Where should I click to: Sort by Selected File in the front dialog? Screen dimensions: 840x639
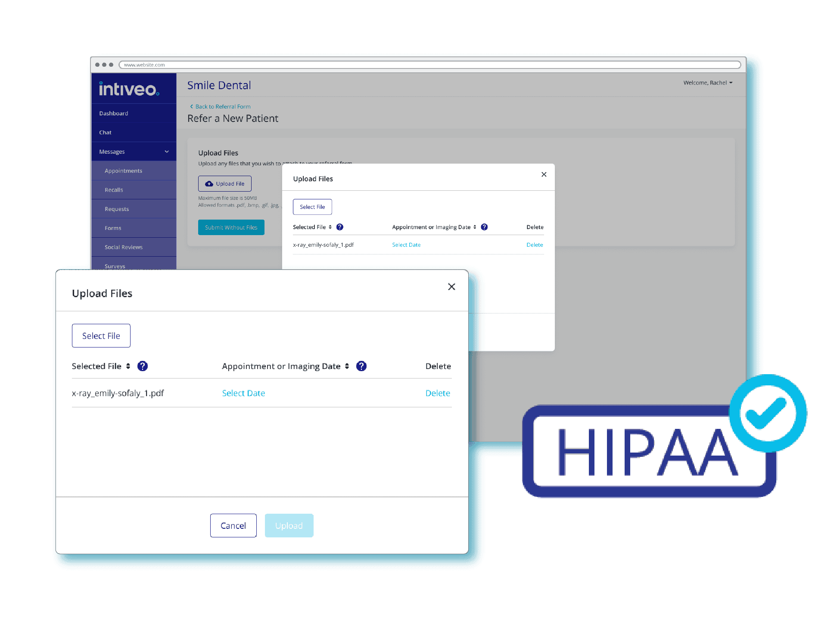[128, 366]
